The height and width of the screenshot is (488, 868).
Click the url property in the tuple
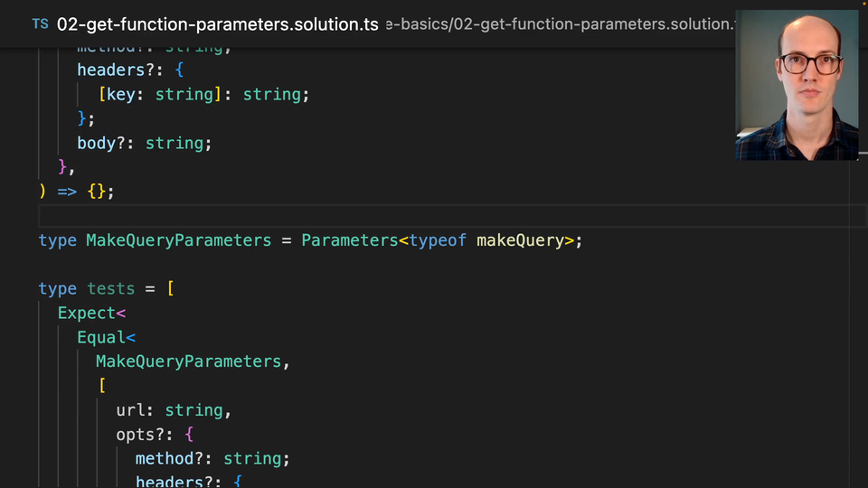tap(130, 410)
